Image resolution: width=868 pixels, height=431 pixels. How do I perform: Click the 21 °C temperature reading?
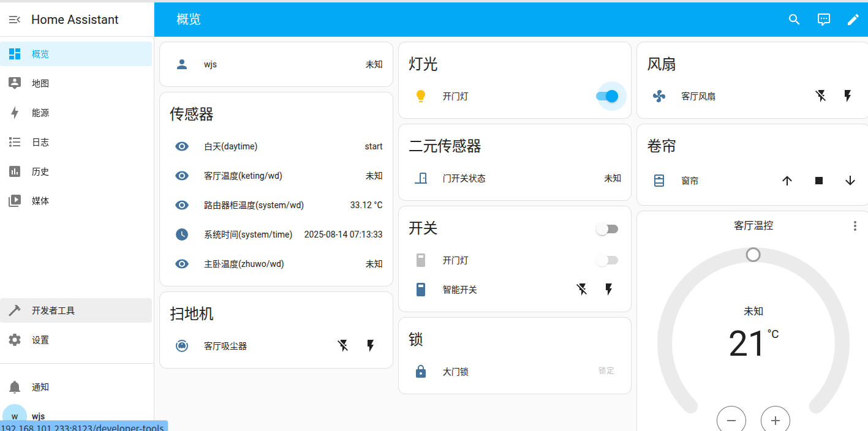coord(753,343)
